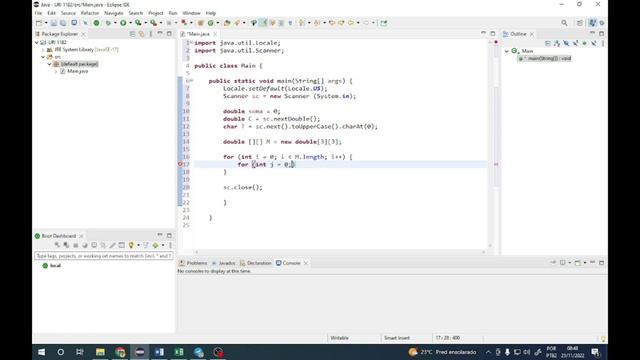Open the Refactor menu

coord(90,13)
